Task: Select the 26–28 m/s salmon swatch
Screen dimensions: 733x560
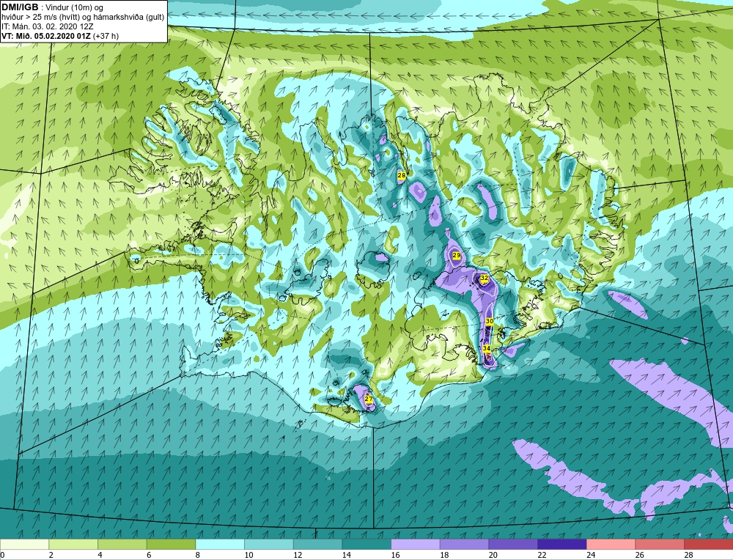Action: pyautogui.click(x=660, y=544)
